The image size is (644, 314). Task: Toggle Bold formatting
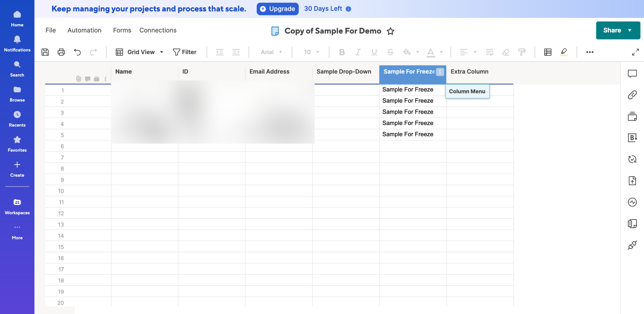pyautogui.click(x=342, y=52)
